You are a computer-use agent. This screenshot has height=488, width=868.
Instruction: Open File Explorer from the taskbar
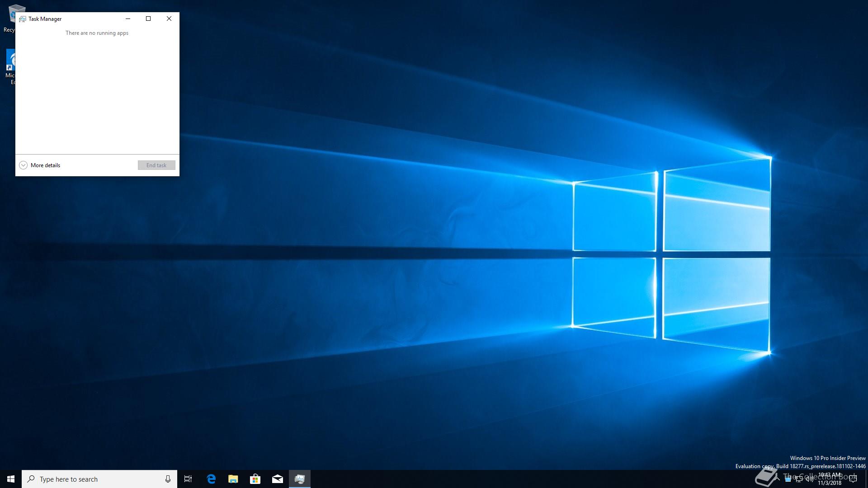(x=233, y=479)
